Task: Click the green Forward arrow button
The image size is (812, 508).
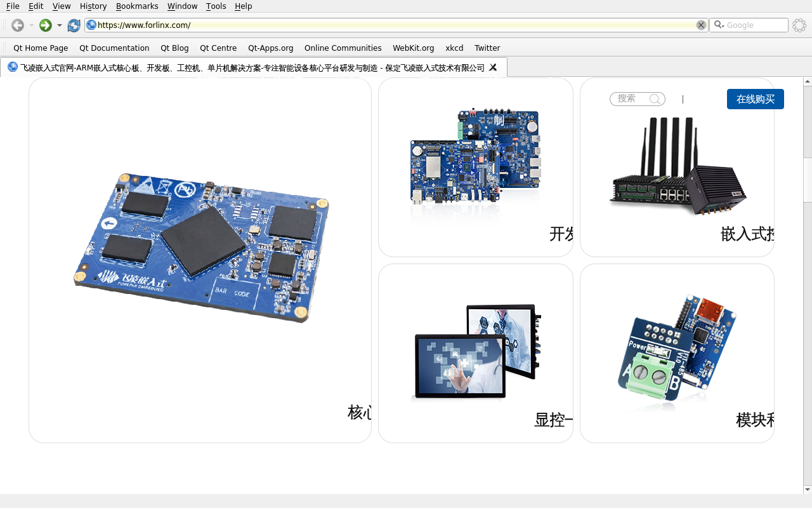Action: [45, 25]
